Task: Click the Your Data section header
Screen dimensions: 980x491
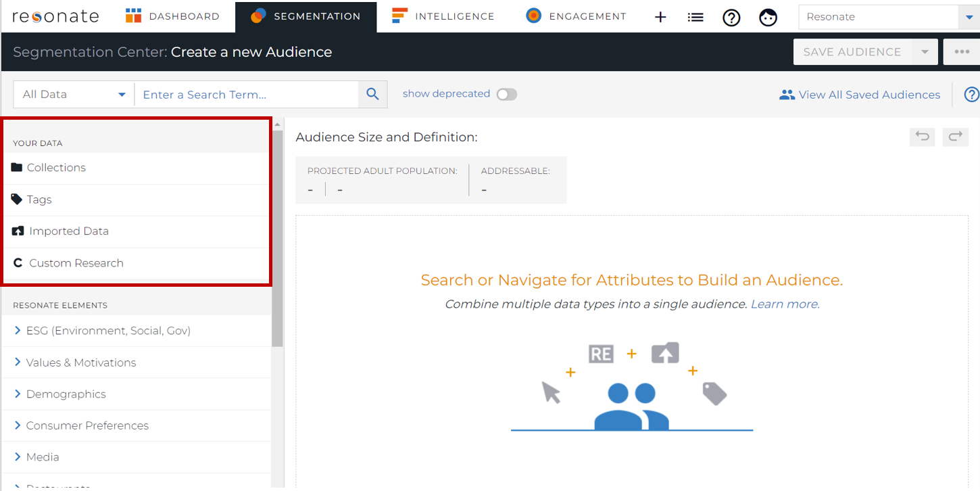Action: 38,143
